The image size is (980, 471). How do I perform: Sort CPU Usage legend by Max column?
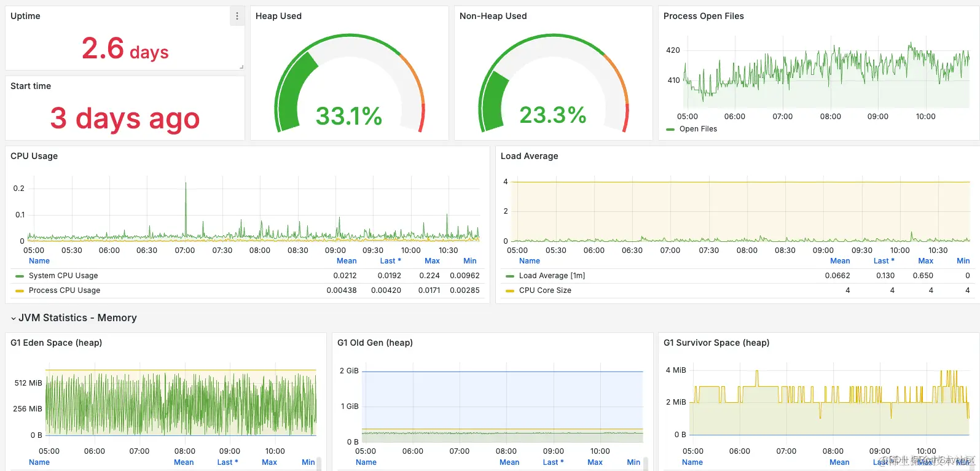click(432, 261)
